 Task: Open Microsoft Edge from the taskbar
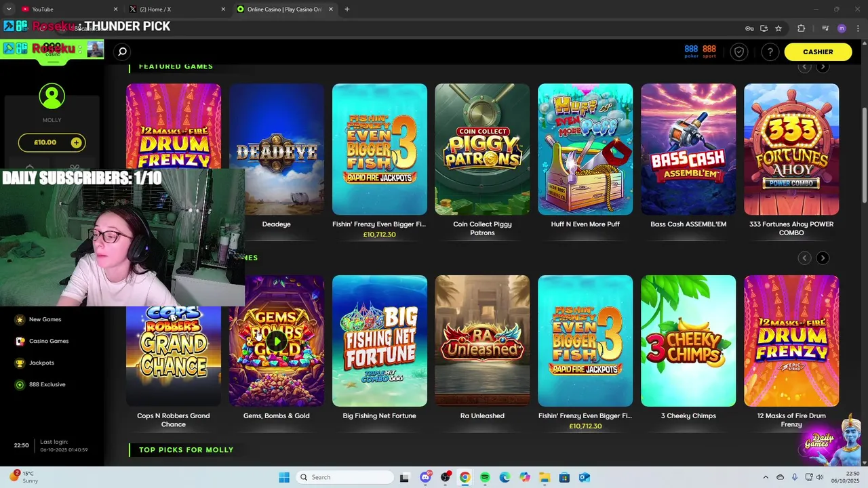[x=505, y=477]
